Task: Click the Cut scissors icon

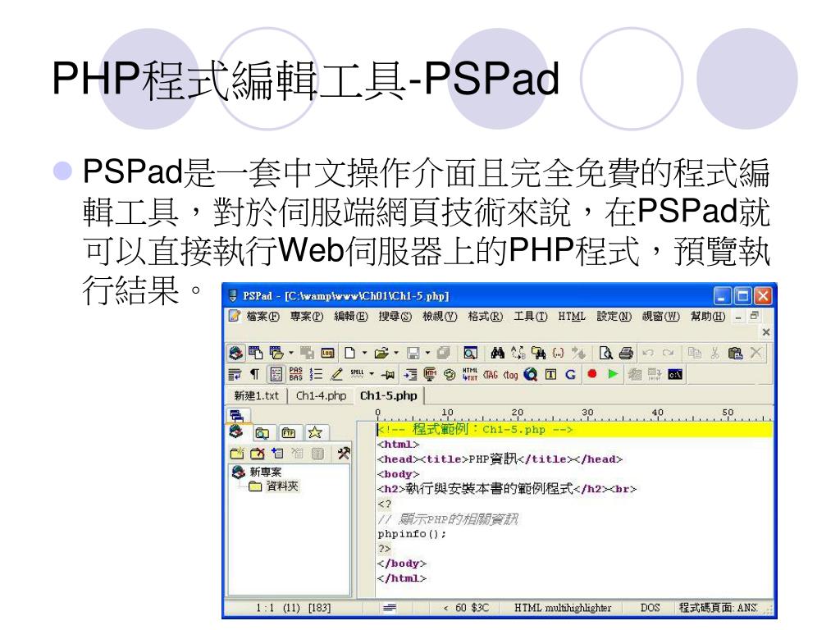Action: [714, 353]
